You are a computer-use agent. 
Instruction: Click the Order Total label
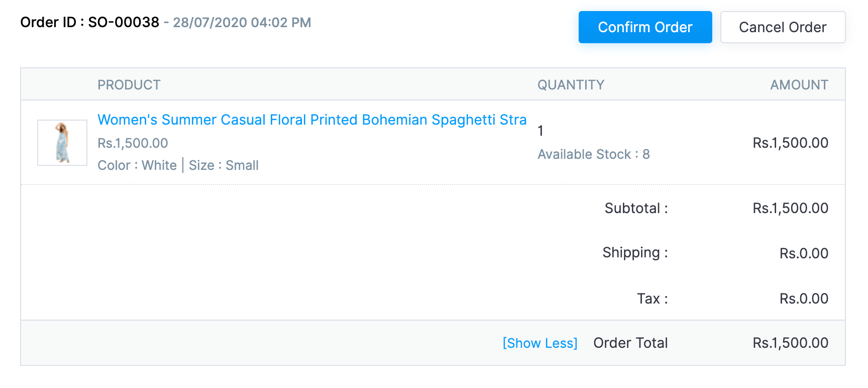click(x=630, y=343)
